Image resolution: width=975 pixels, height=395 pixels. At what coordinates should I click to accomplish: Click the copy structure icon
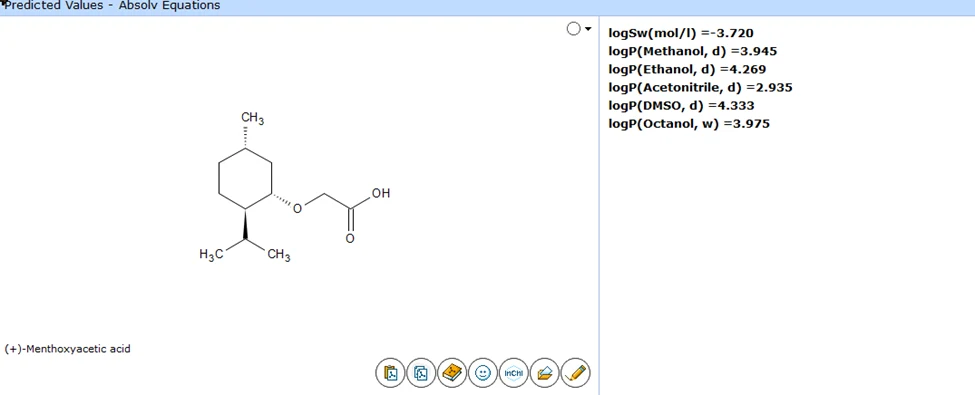(x=421, y=373)
